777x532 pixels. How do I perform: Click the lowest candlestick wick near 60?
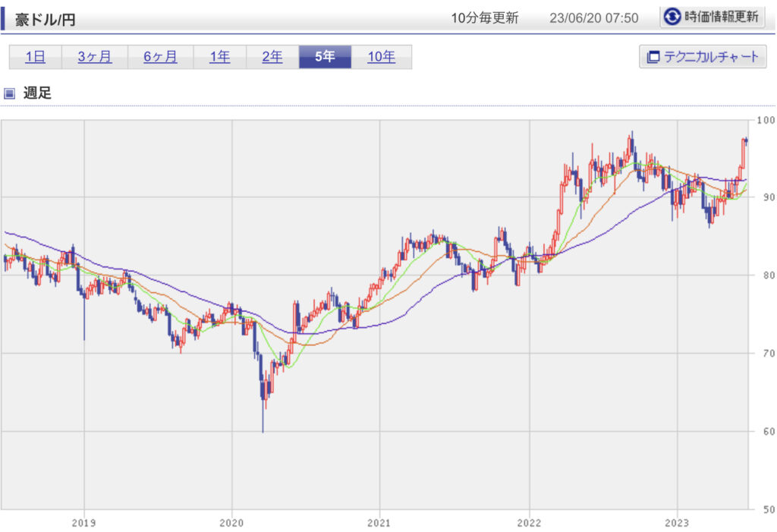(263, 423)
